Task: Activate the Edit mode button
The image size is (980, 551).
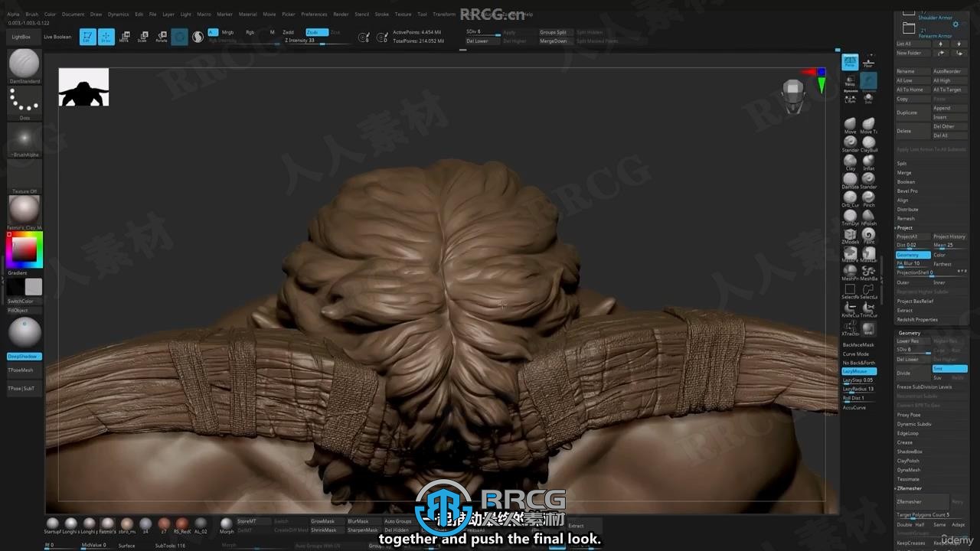Action: (88, 37)
